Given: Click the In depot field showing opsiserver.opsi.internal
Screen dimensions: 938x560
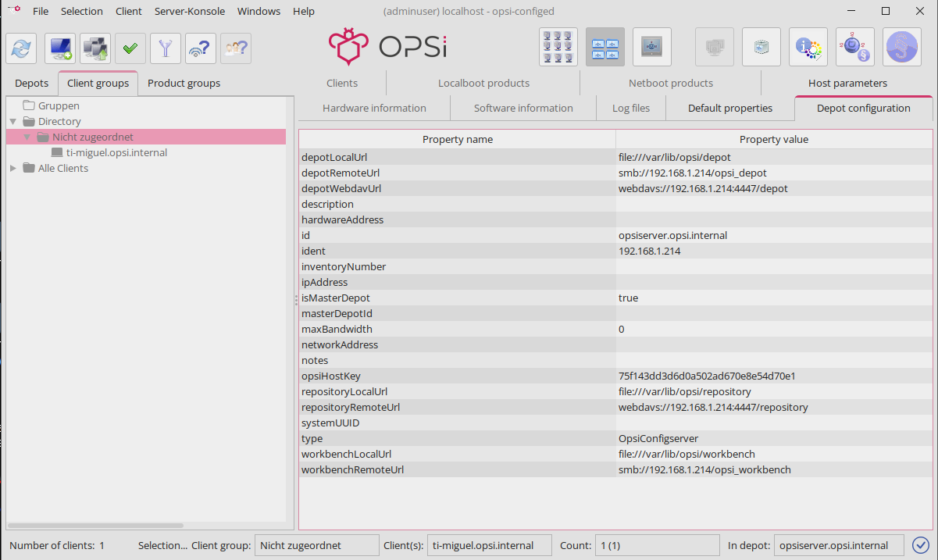Looking at the screenshot, I should (839, 545).
